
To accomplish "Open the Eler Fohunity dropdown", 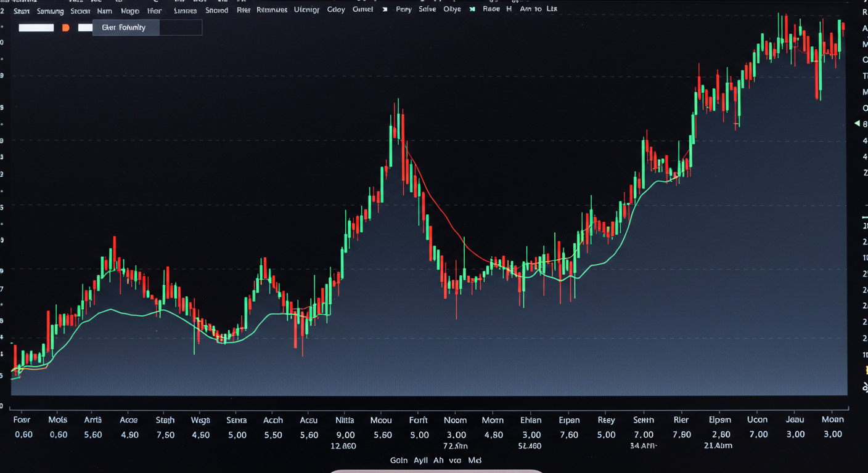I will click(126, 28).
